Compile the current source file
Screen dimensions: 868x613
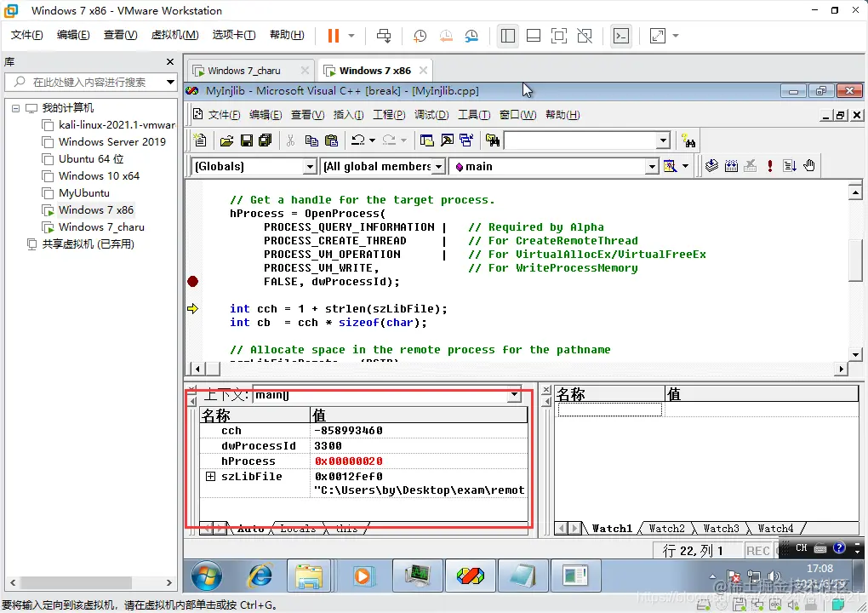coord(712,165)
